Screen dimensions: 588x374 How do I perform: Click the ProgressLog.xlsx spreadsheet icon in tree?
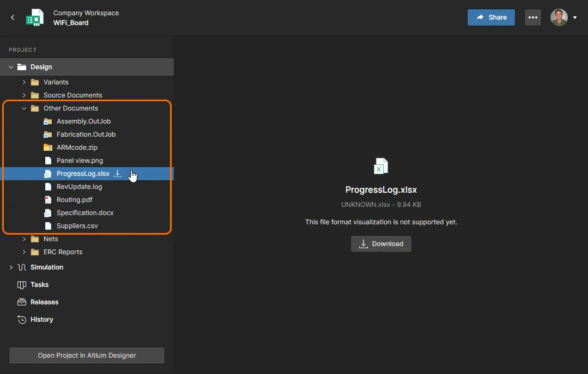click(47, 174)
